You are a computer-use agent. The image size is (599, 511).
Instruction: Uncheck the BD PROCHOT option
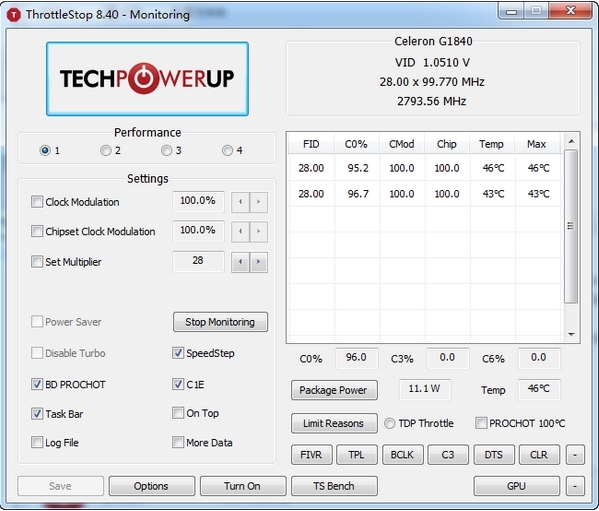point(37,384)
